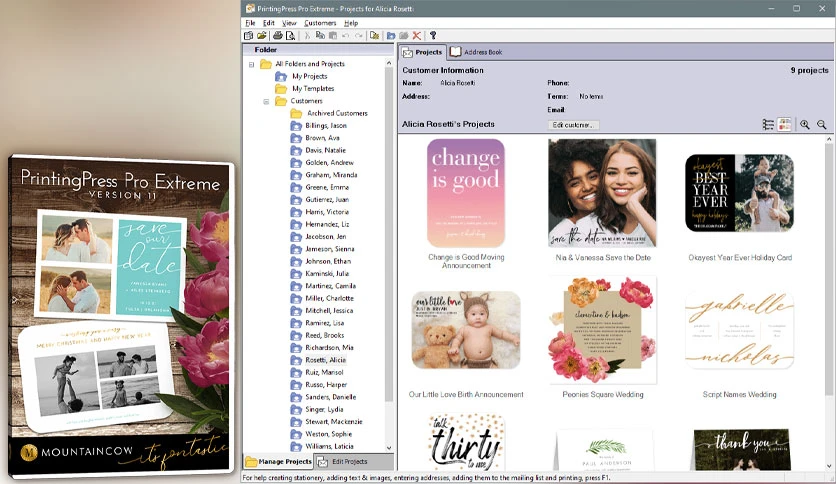The image size is (836, 484).
Task: Open the File menu
Action: click(x=250, y=23)
